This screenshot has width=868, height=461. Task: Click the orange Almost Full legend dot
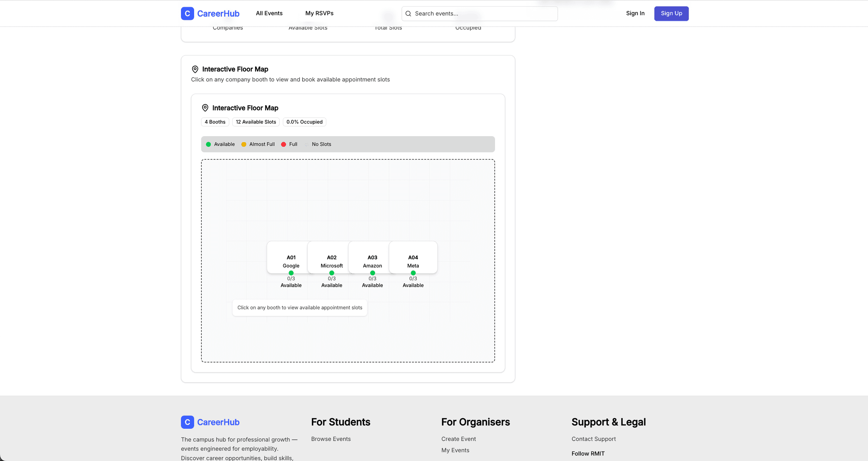[x=244, y=144]
